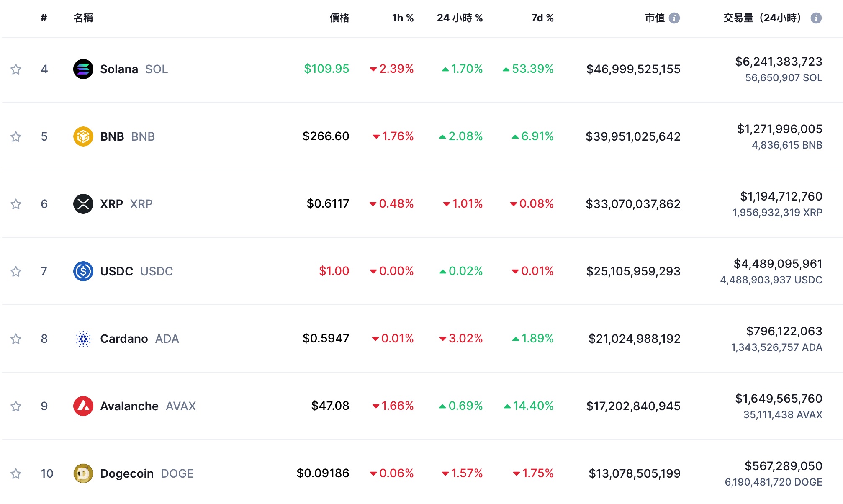
Task: Click BNB's price $266.60
Action: click(326, 136)
